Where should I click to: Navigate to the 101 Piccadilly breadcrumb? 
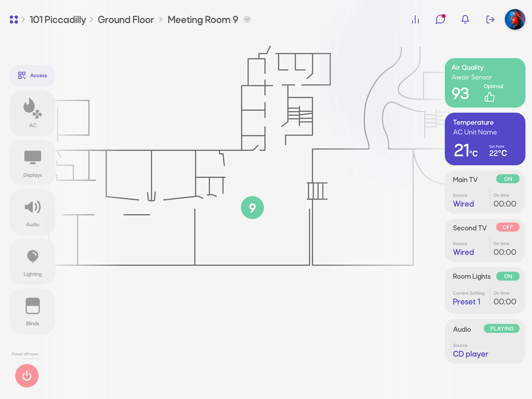[58, 20]
